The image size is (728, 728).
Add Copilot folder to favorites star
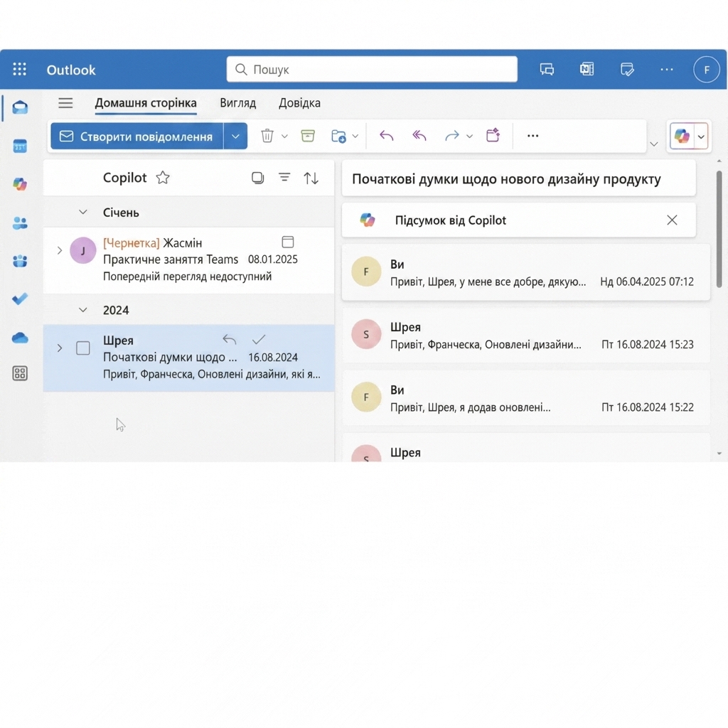(x=163, y=178)
